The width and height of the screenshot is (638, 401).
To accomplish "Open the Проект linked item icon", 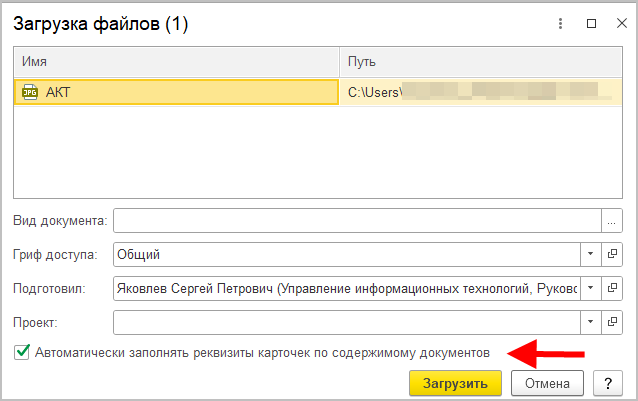I will coord(612,322).
